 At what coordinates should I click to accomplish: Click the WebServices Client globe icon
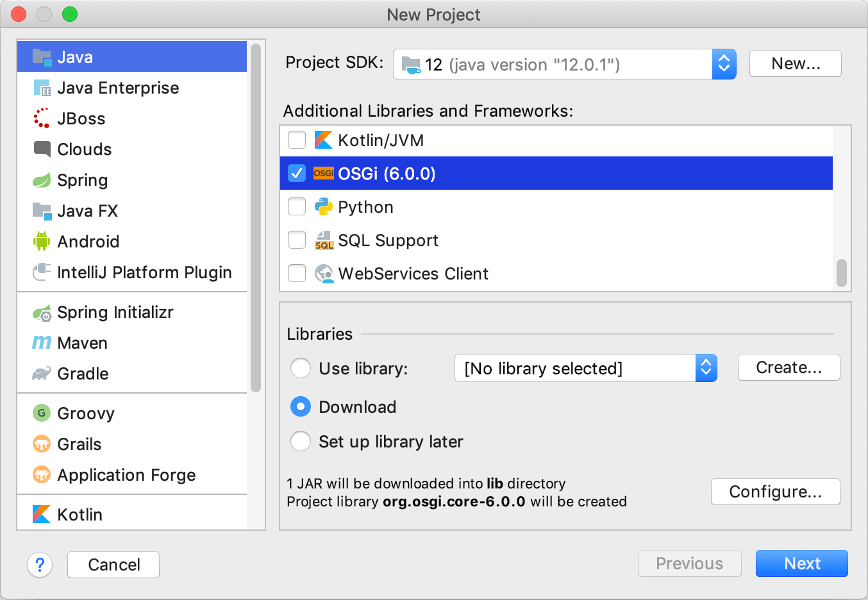tap(324, 274)
